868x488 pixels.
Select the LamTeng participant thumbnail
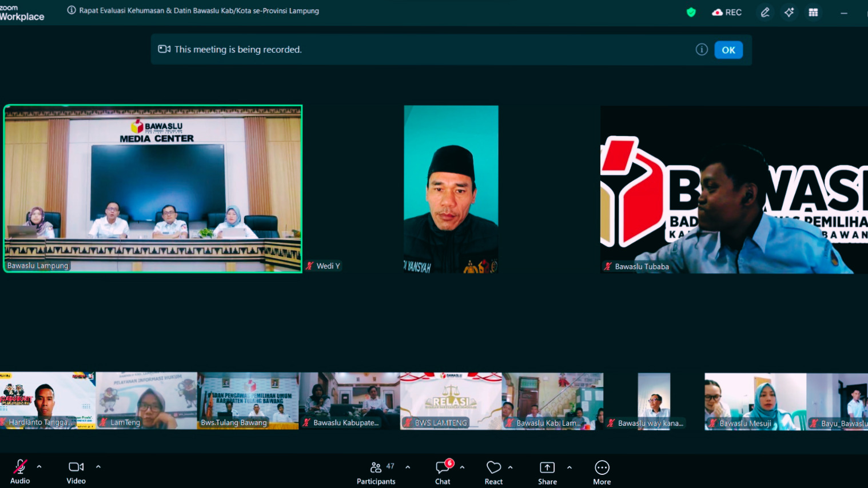pos(146,401)
